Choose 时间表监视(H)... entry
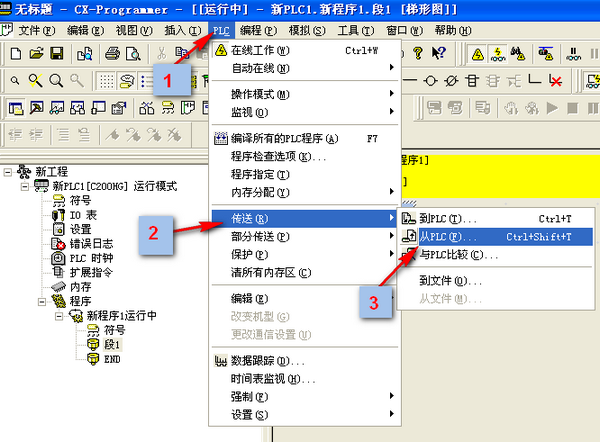Viewport: 600px width, 442px height. coord(305,379)
